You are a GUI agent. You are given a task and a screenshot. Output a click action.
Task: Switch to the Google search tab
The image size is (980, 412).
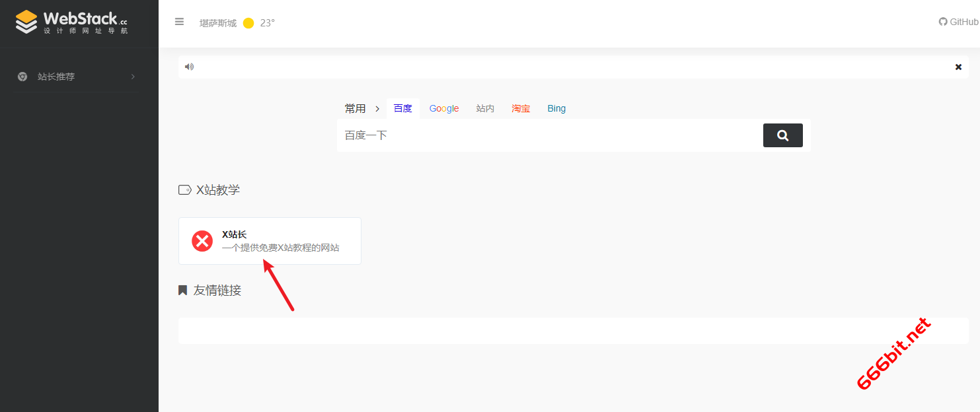[443, 108]
